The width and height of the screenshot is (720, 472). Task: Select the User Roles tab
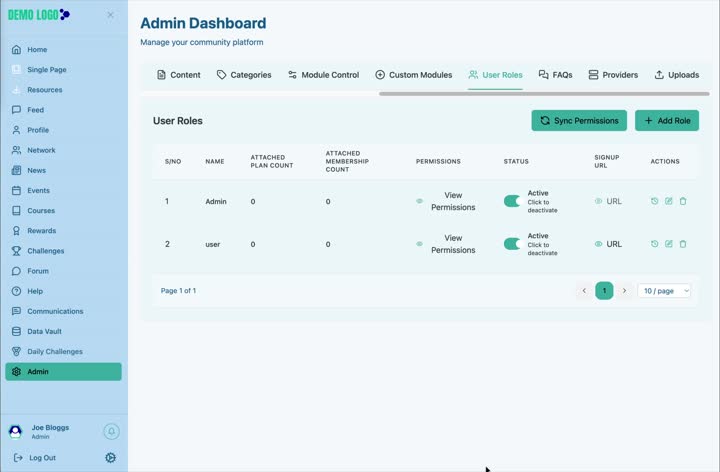click(x=495, y=75)
